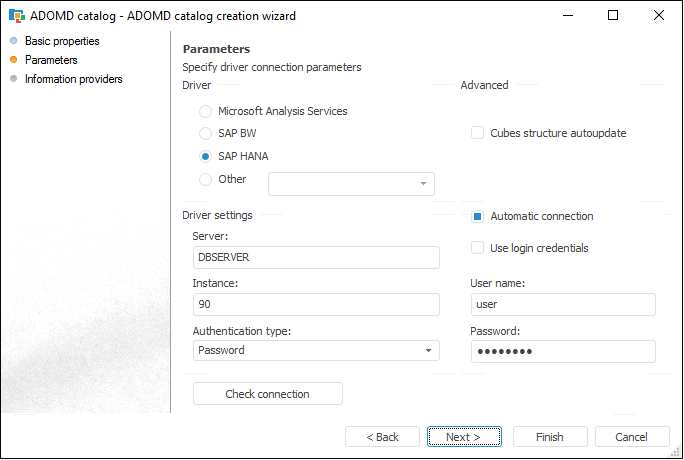Screen dimensions: 684x460
Task: Open the Parameters wizard step
Action: point(51,60)
